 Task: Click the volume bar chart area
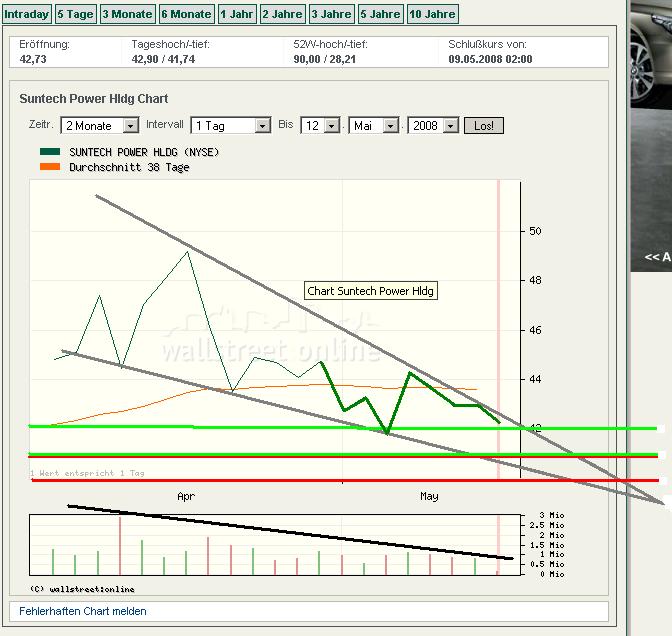click(x=270, y=545)
